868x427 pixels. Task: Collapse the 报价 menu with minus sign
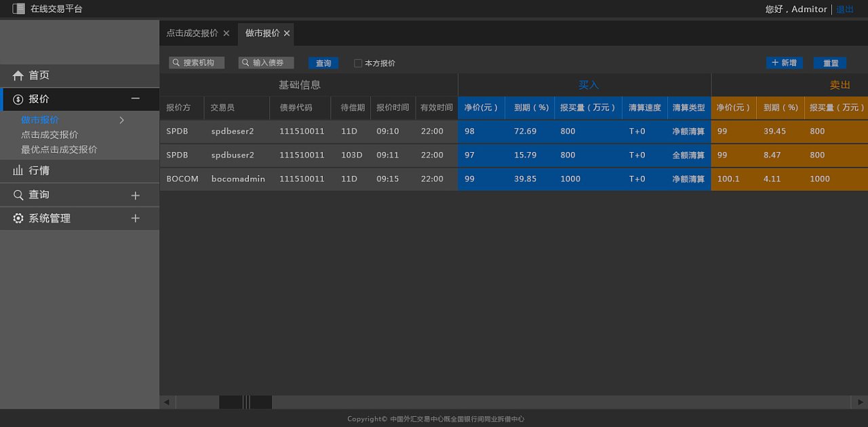[136, 99]
